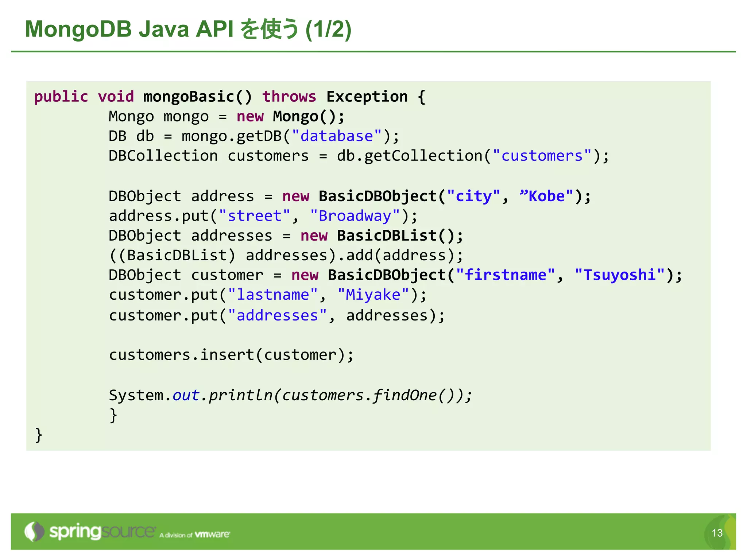Click 'System.out.println(customers.findOne());' line
The height and width of the screenshot is (560, 747).
pyautogui.click(x=291, y=396)
